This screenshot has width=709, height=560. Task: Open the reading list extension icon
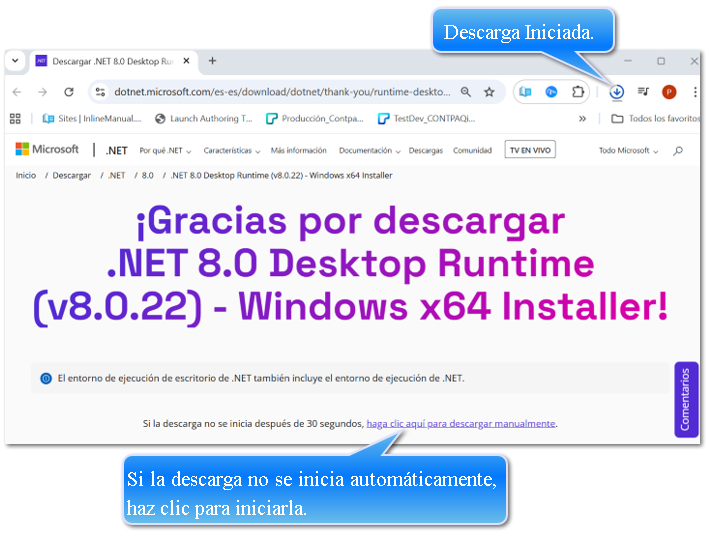[x=525, y=92]
